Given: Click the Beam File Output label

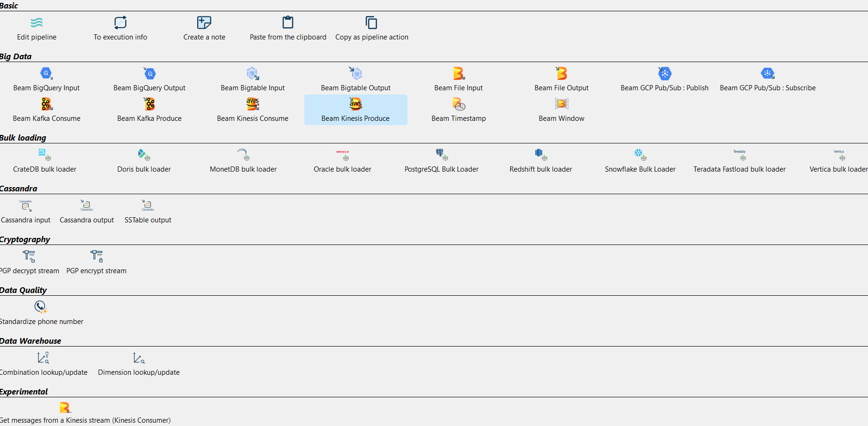Looking at the screenshot, I should (x=561, y=88).
